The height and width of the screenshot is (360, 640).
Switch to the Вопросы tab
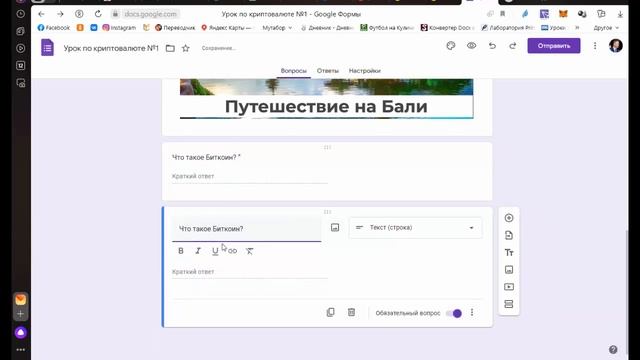coord(293,71)
